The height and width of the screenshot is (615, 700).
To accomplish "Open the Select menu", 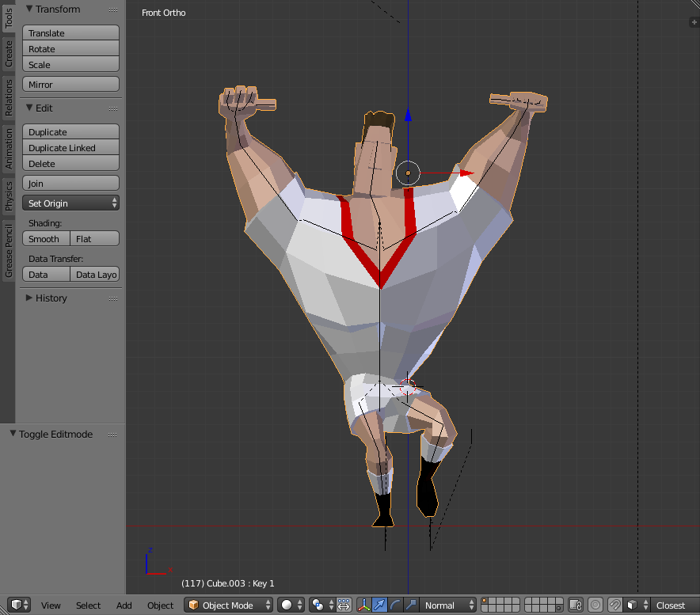I will 88,606.
